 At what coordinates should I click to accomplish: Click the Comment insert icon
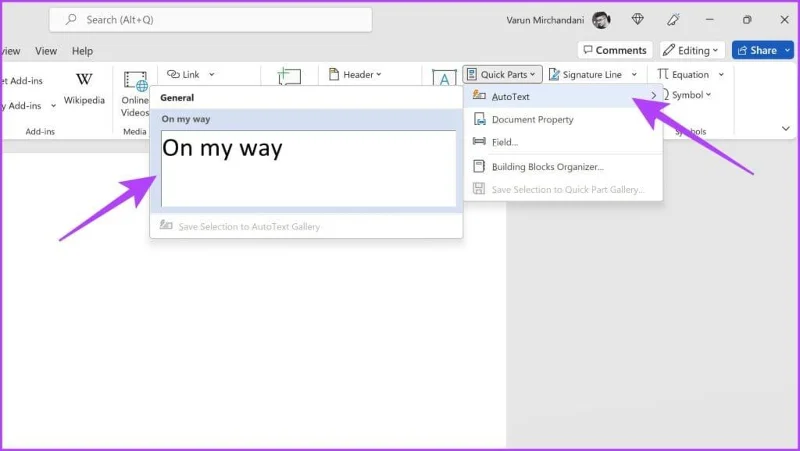coord(289,77)
